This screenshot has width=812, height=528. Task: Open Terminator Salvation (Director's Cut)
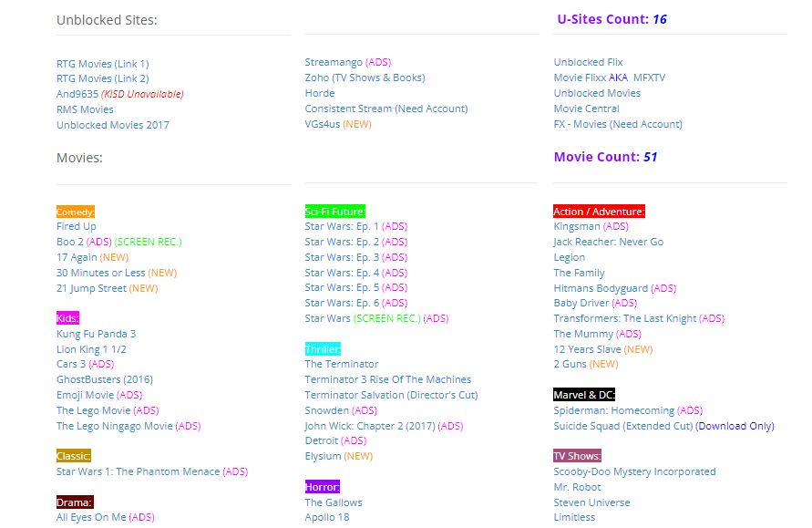coord(392,396)
